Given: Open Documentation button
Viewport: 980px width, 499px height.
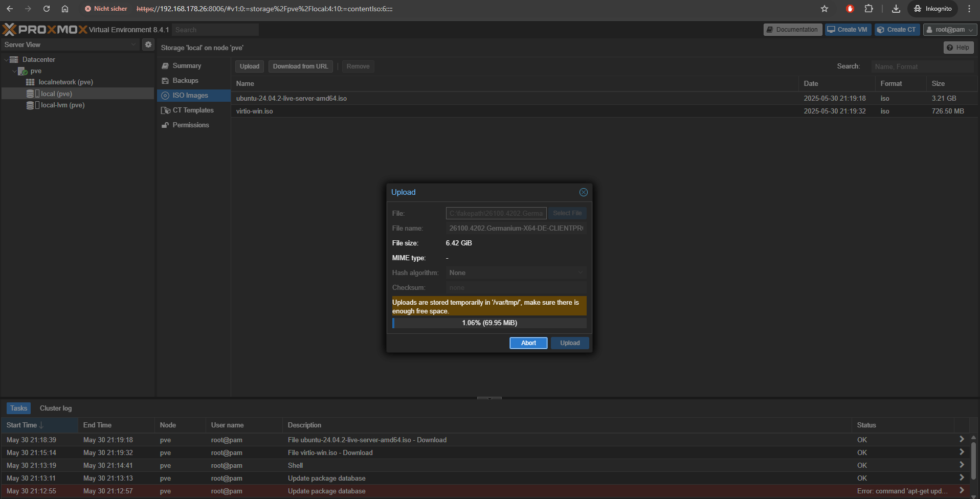Looking at the screenshot, I should tap(793, 30).
